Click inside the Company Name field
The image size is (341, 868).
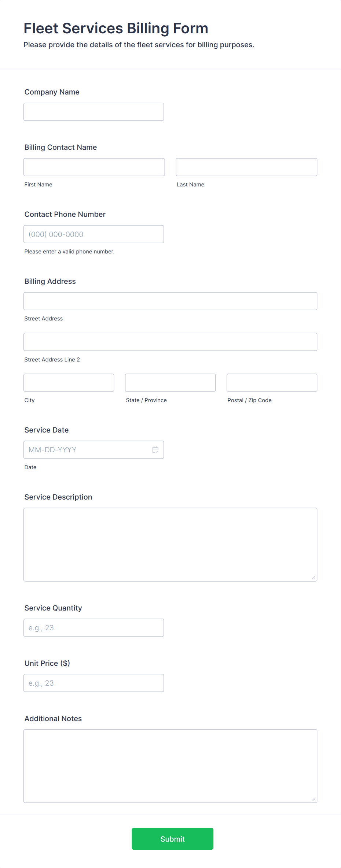pyautogui.click(x=93, y=111)
